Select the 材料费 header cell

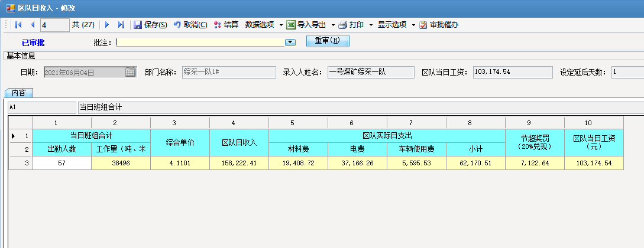[298, 149]
